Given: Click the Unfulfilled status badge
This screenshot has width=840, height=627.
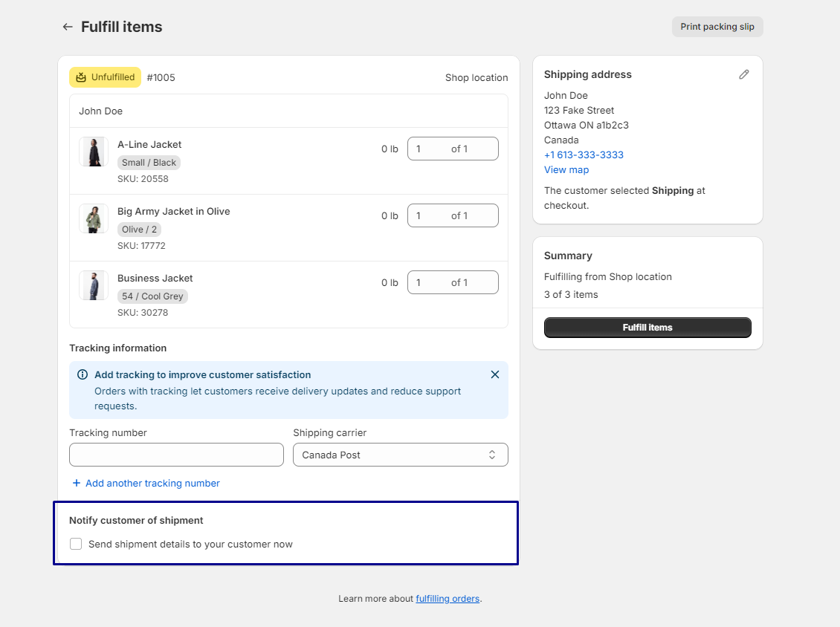Looking at the screenshot, I should click(105, 77).
